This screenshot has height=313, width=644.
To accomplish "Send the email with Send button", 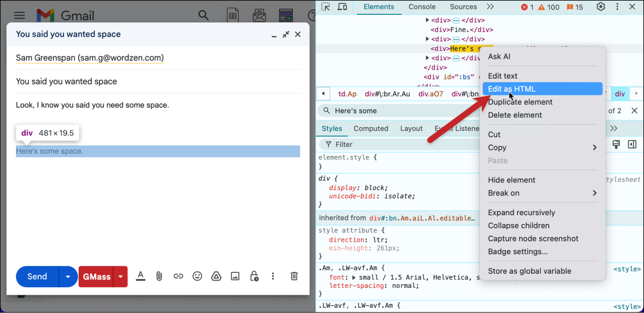I will pos(37,277).
